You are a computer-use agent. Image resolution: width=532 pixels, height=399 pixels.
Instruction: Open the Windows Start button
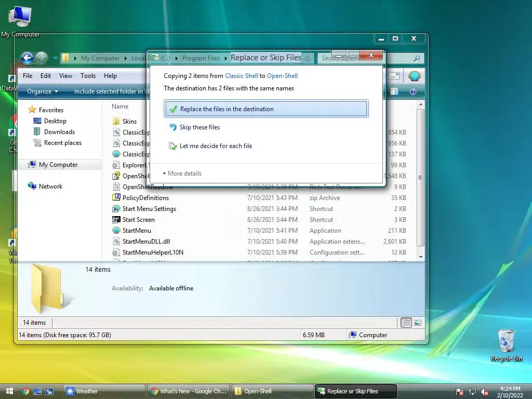pos(9,391)
